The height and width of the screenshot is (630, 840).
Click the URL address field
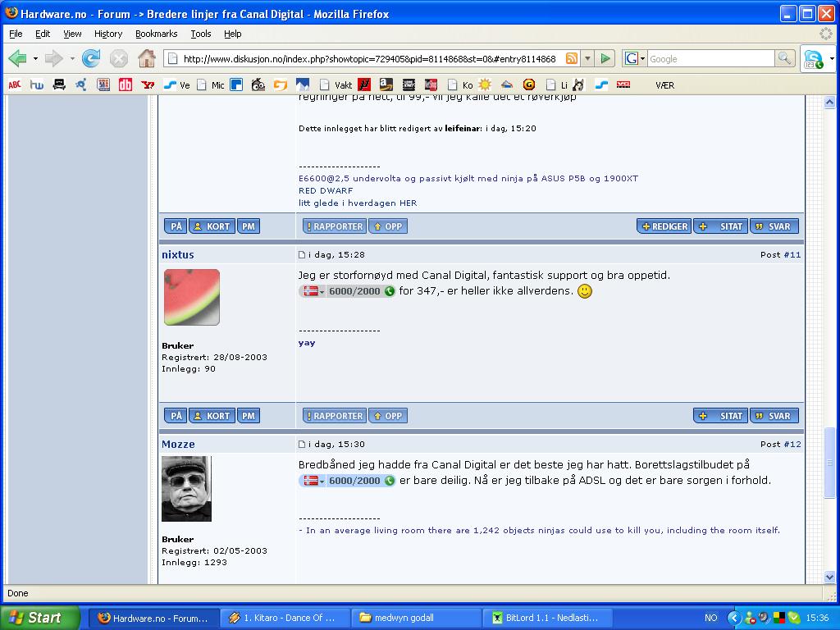[x=370, y=58]
